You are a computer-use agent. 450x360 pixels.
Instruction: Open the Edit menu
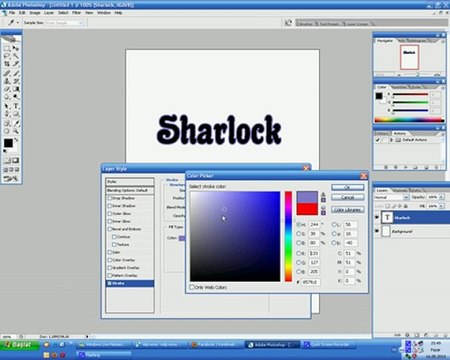coord(22,13)
